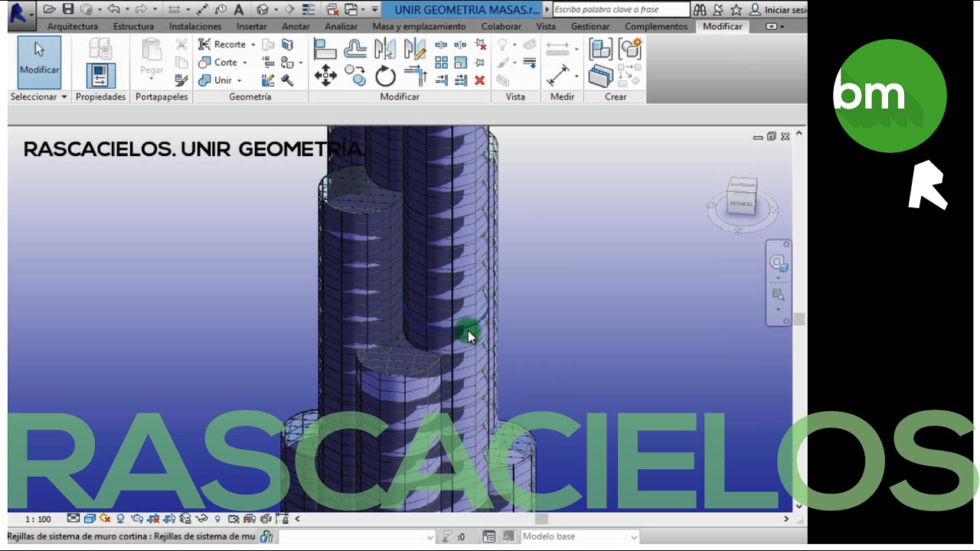Viewport: 980px width, 551px height.
Task: Click the Undo arrow icon
Action: (x=113, y=9)
